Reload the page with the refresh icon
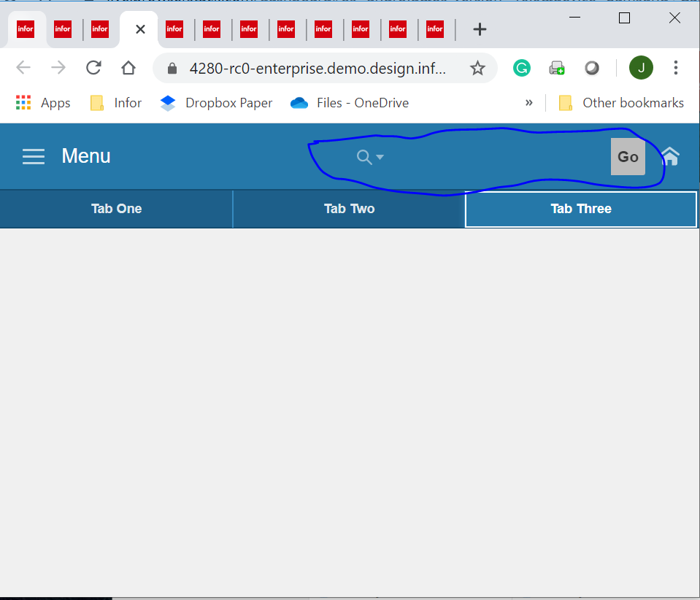Image resolution: width=700 pixels, height=600 pixels. coord(93,68)
